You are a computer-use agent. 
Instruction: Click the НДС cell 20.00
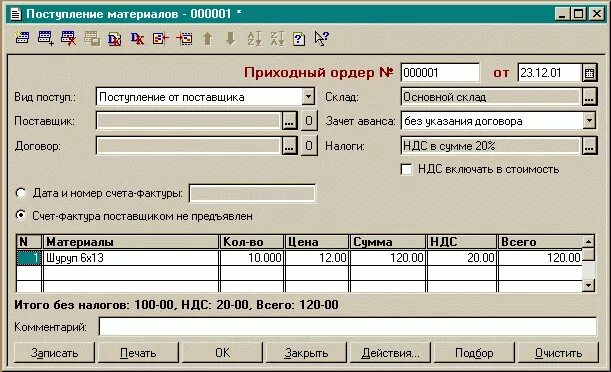tap(462, 258)
